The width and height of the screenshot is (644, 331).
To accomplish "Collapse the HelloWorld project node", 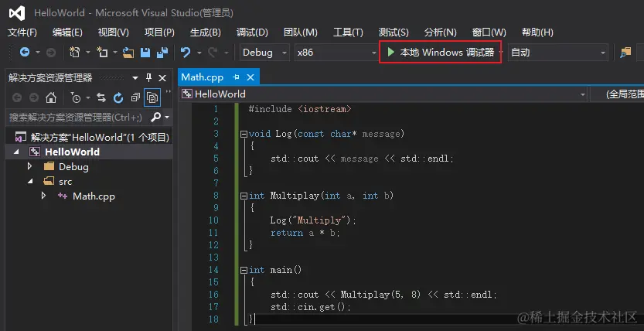I will 16,152.
